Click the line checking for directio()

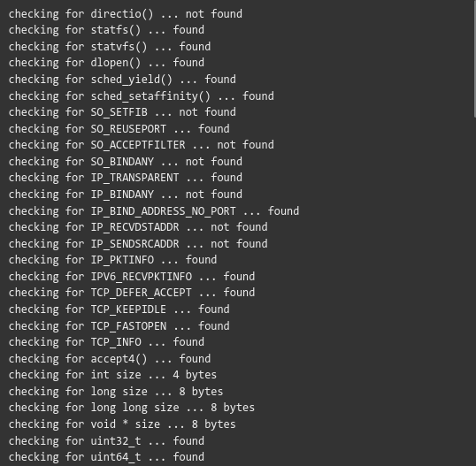click(x=126, y=14)
